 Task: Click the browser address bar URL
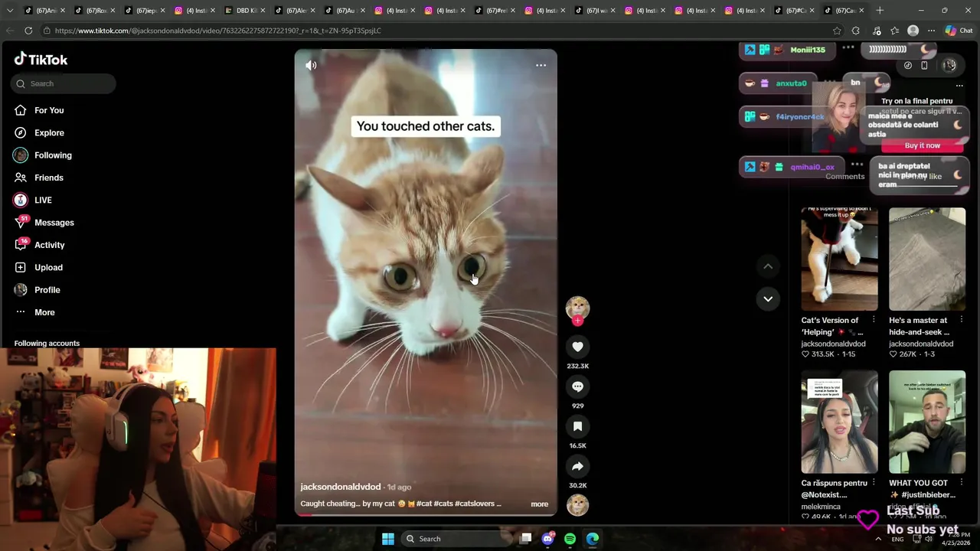(x=217, y=31)
